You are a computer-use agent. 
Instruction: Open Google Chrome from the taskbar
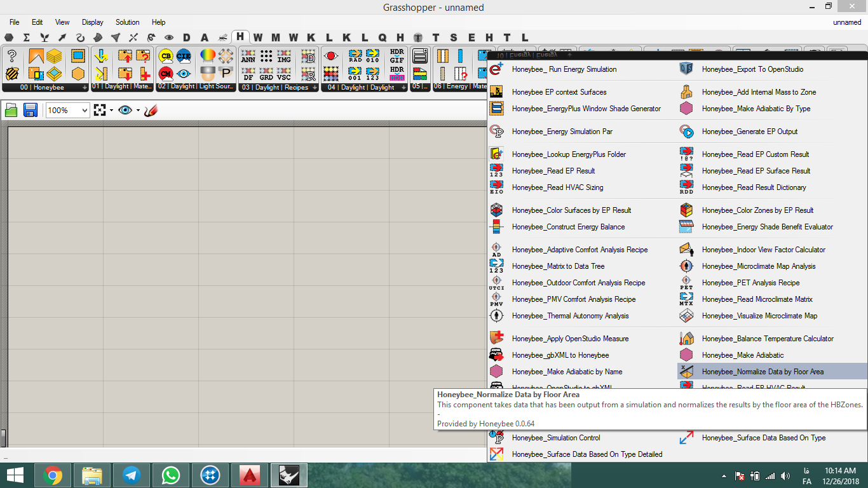click(x=53, y=475)
